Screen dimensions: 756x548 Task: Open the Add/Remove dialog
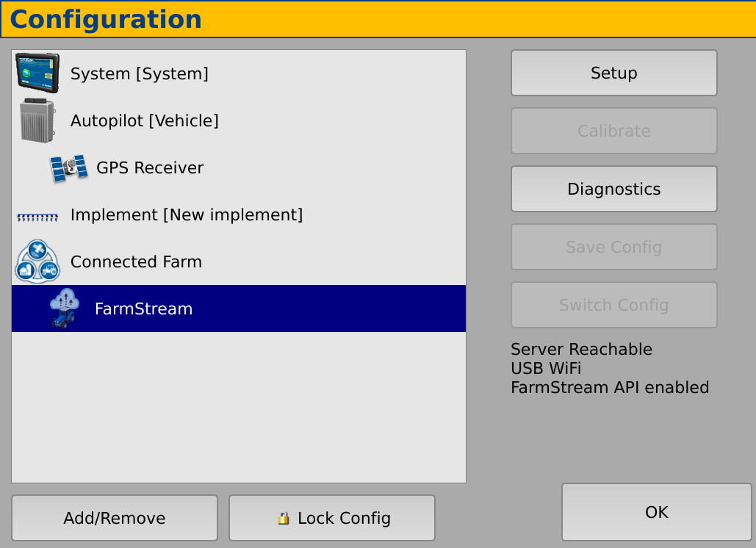pyautogui.click(x=115, y=518)
